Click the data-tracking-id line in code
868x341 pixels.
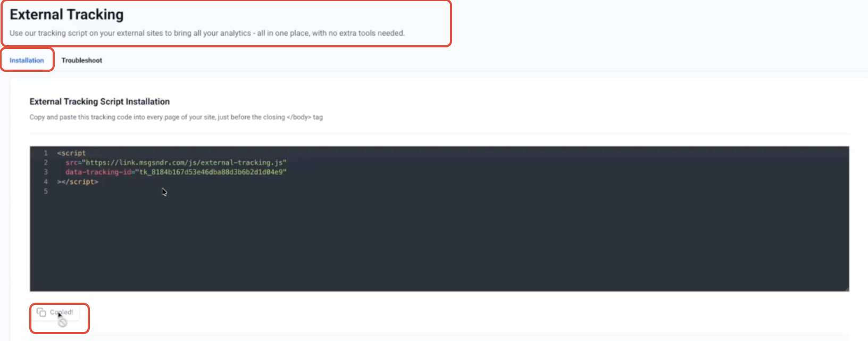(x=176, y=172)
